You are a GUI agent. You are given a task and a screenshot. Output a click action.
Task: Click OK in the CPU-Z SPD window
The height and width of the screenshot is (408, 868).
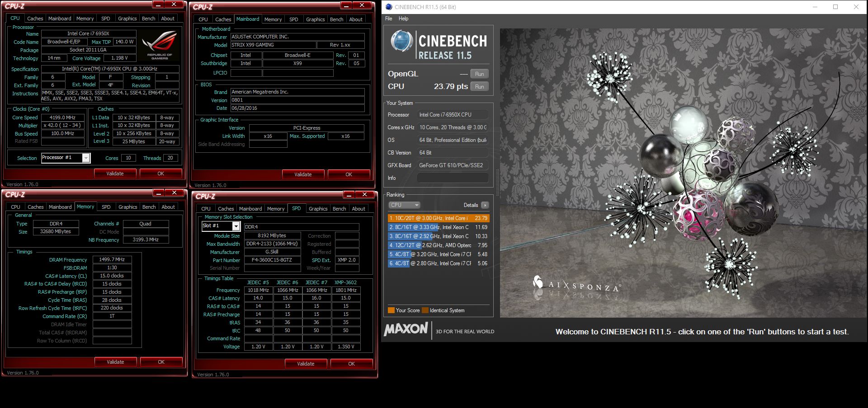click(x=351, y=364)
